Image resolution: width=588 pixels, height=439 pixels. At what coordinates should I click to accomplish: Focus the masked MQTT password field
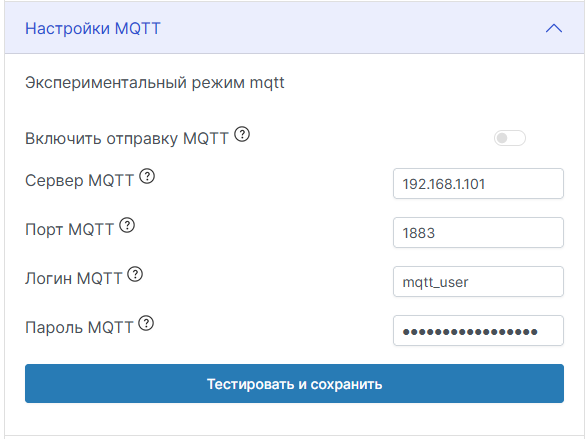coord(478,331)
